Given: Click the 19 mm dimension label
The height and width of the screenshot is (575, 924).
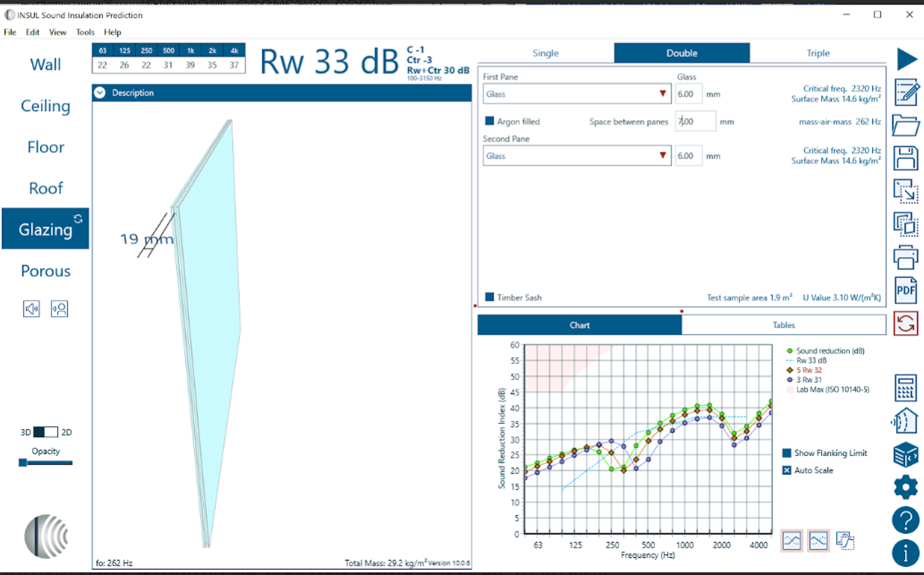Looking at the screenshot, I should click(146, 239).
